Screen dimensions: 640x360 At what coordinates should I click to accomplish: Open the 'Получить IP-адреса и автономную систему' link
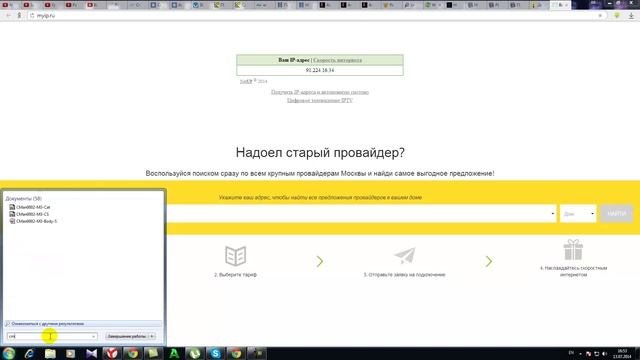point(320,92)
